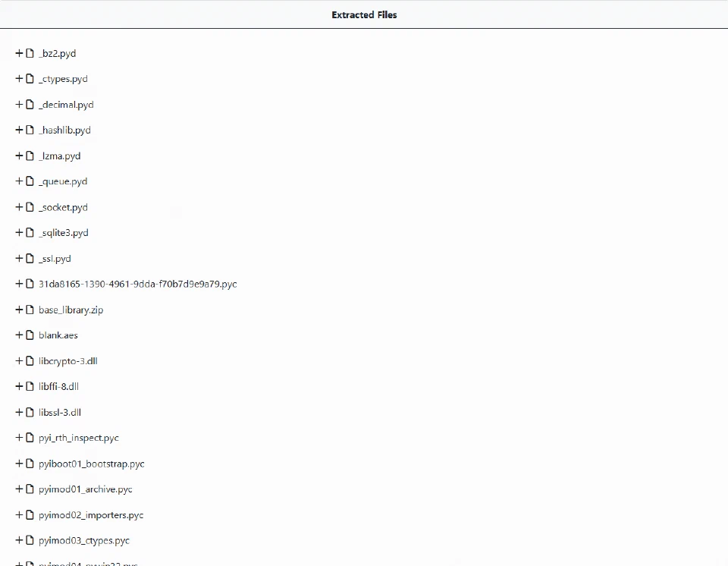This screenshot has width=728, height=566.
Task: Expand the _decimal.pyd plus sign
Action: click(x=19, y=105)
